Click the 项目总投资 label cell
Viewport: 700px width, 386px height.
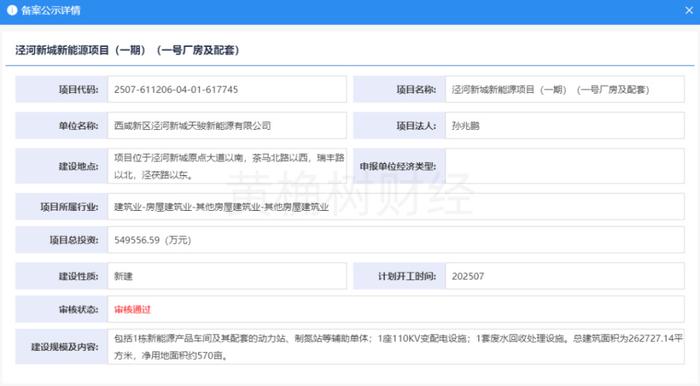coord(62,240)
